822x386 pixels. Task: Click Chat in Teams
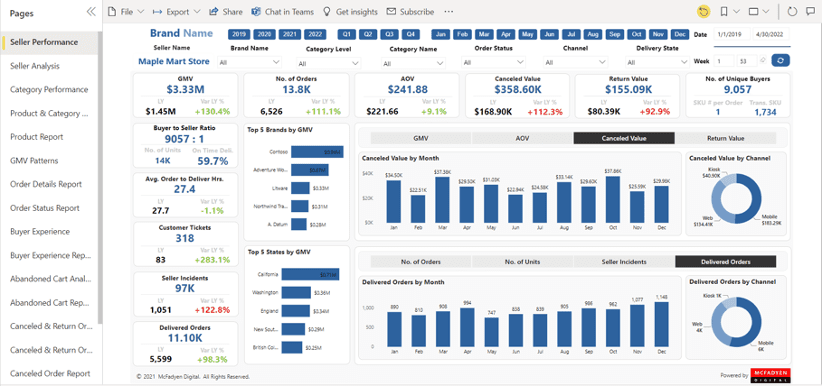[x=283, y=12]
